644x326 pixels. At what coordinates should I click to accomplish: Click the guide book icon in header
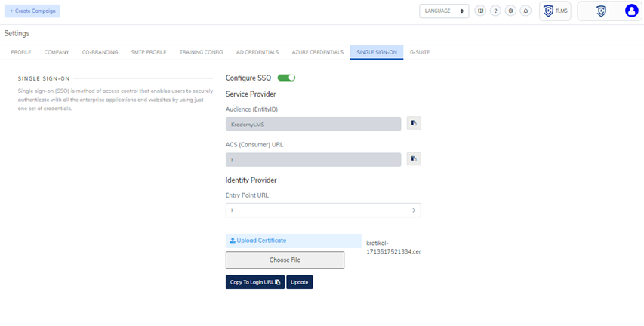(x=480, y=11)
